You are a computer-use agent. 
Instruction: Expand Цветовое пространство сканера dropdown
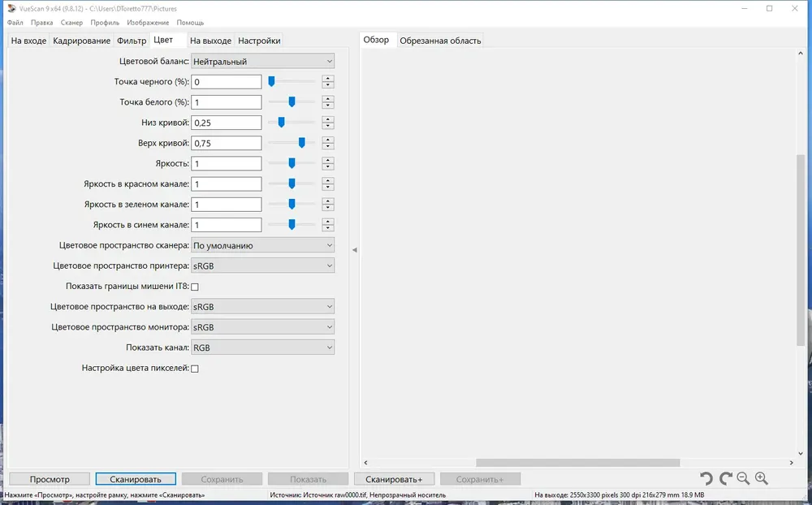[x=262, y=245]
